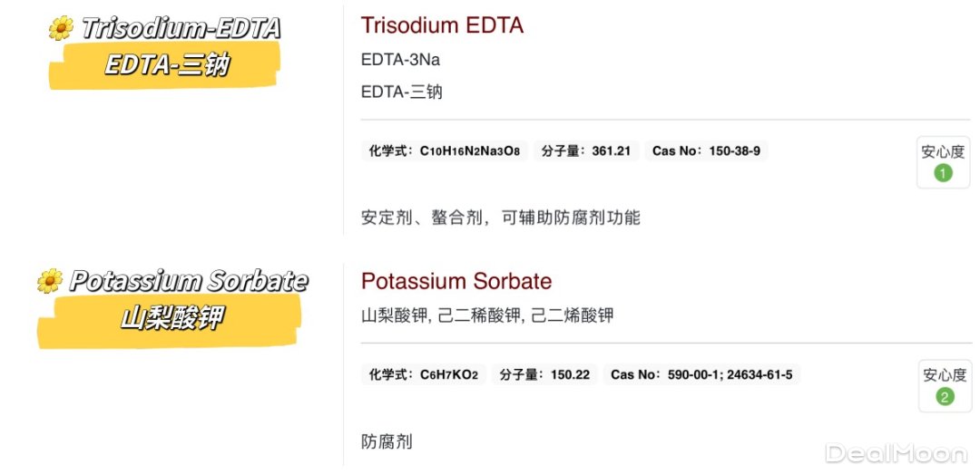980x475 pixels.
Task: Click the green circle numbered 2
Action: coord(945,396)
